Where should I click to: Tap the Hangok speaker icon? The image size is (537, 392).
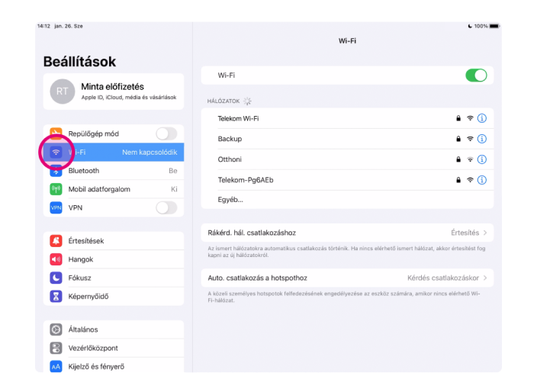click(x=56, y=259)
